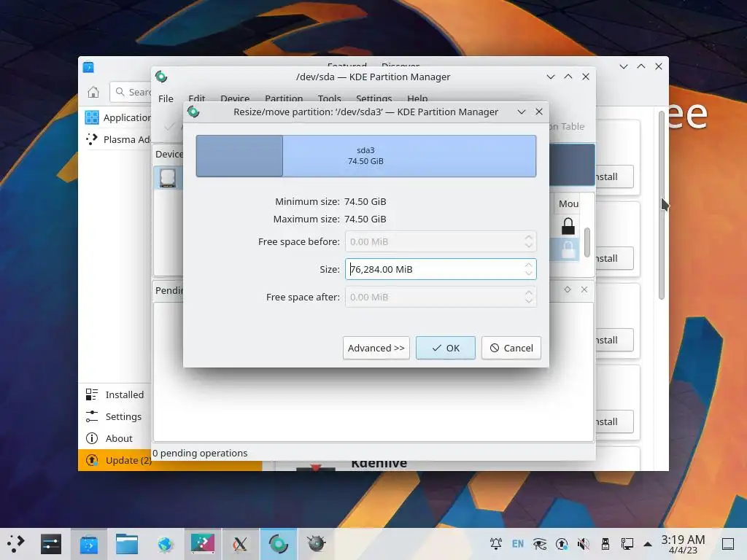Click the used-space portion of sda3 bar
The width and height of the screenshot is (747, 560).
pos(239,156)
